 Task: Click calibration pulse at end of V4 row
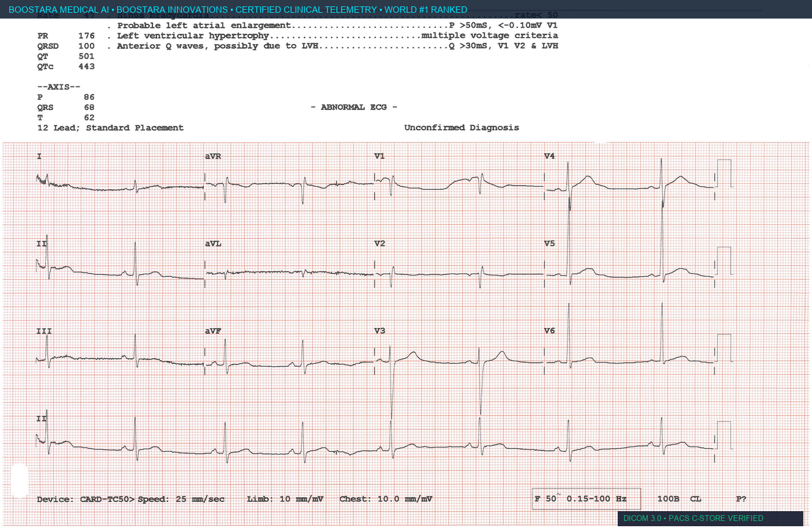tap(723, 173)
